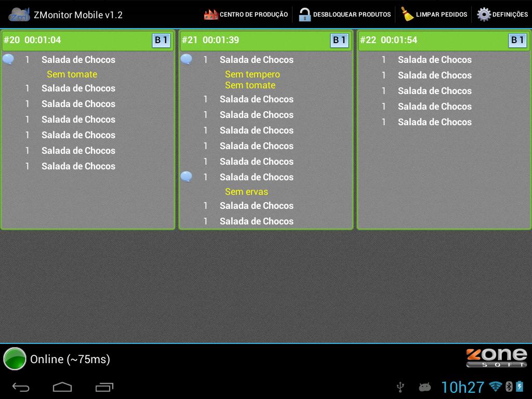Click the speech bubble beside Sem ervas

click(187, 177)
